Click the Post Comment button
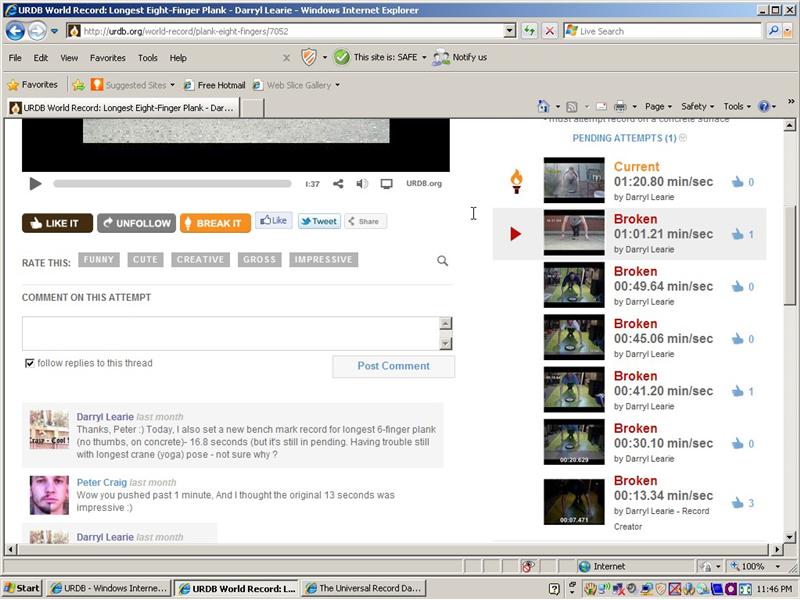The height and width of the screenshot is (600, 800). pos(393,366)
